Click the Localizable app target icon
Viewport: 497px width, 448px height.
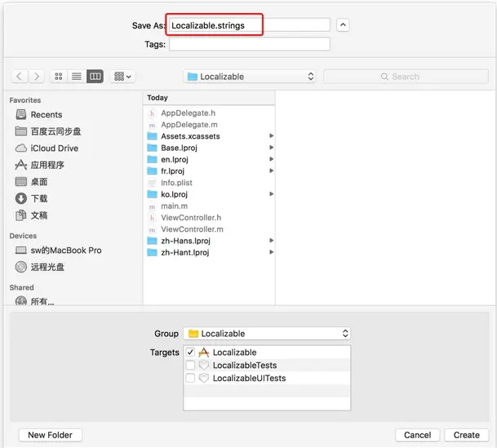pos(204,352)
